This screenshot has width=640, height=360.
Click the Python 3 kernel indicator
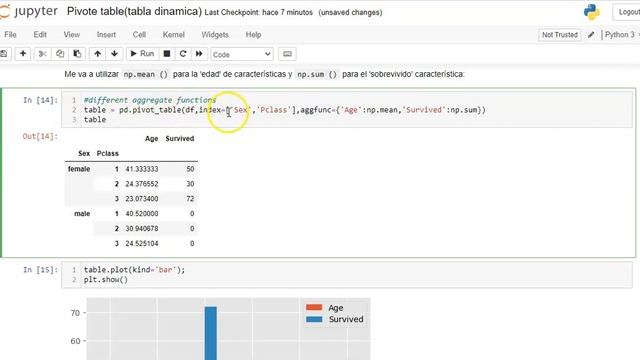tap(620, 35)
